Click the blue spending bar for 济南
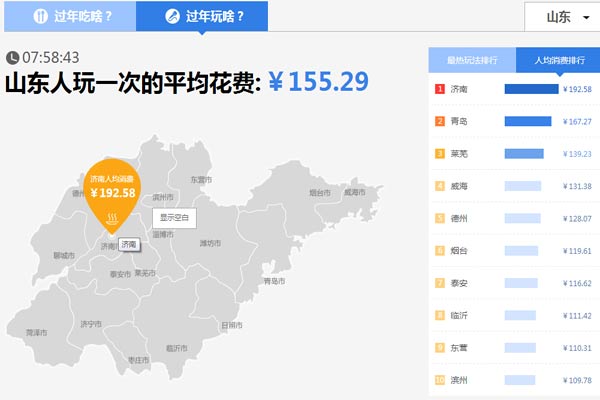The image size is (600, 400). 531,89
